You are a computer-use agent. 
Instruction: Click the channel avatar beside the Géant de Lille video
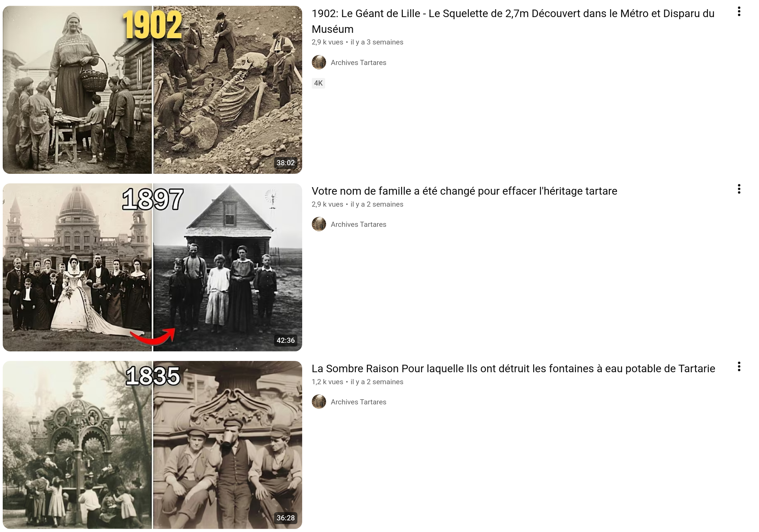pos(319,62)
